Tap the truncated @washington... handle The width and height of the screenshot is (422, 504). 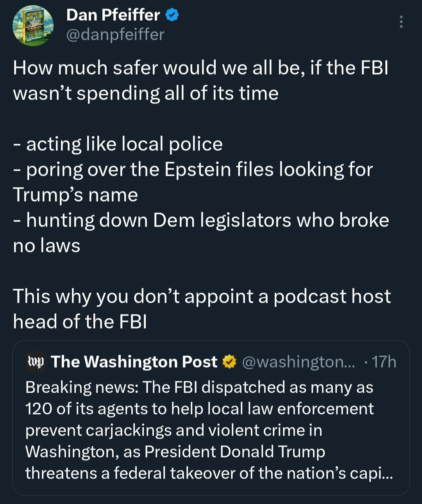pos(299,362)
